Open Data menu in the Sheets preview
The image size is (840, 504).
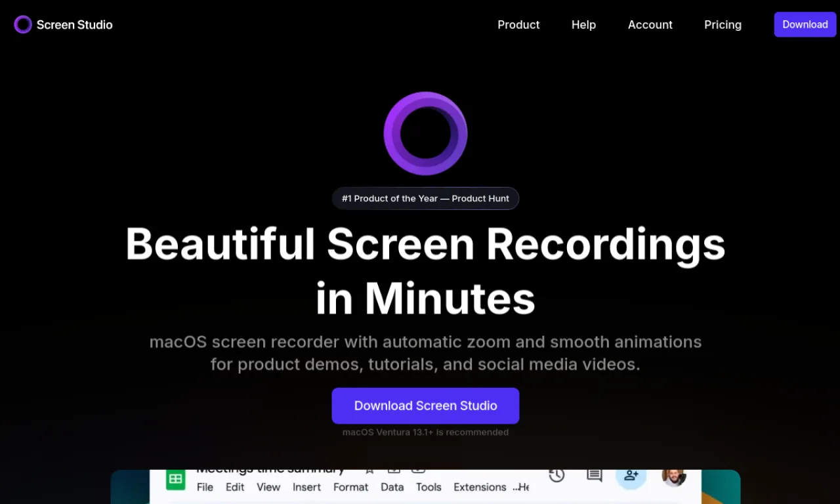[392, 487]
